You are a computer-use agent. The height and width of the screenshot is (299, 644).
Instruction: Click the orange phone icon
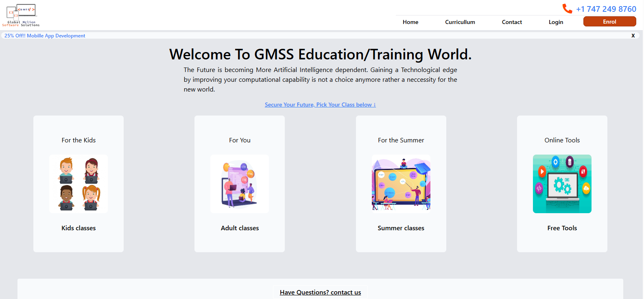(x=567, y=9)
